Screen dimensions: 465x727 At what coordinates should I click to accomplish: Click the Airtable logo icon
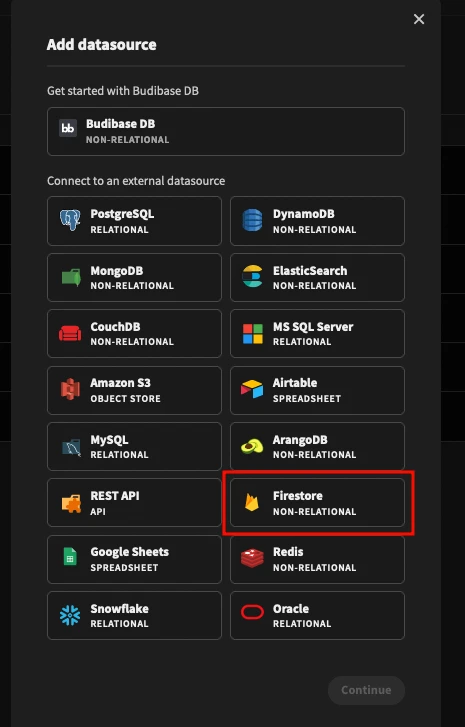point(252,389)
